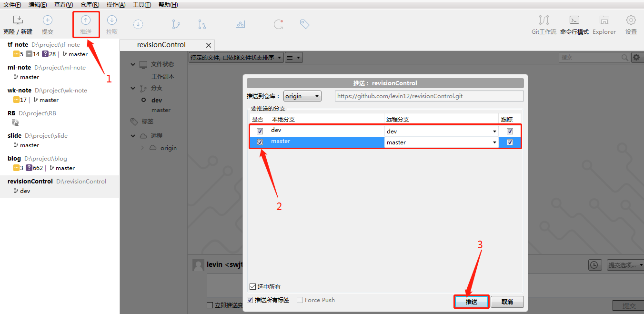Collapse the 分支 section
This screenshot has height=314, width=644.
(133, 88)
